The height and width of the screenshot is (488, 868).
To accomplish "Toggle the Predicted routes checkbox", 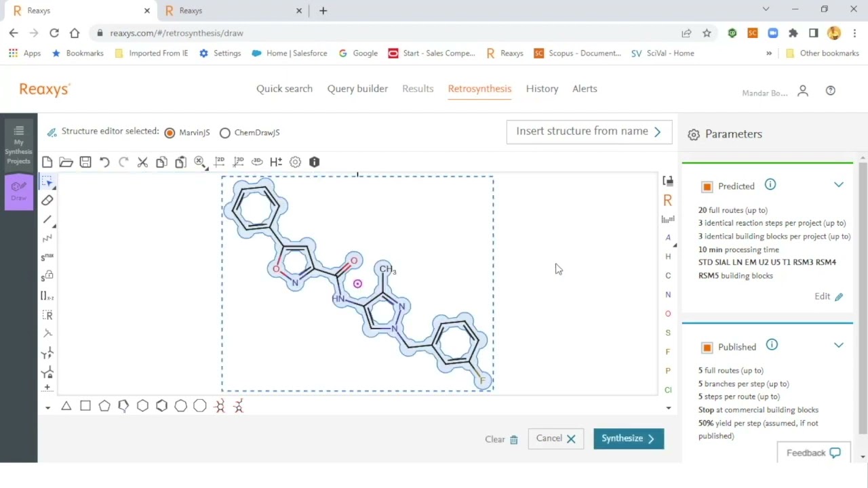I will click(x=707, y=186).
